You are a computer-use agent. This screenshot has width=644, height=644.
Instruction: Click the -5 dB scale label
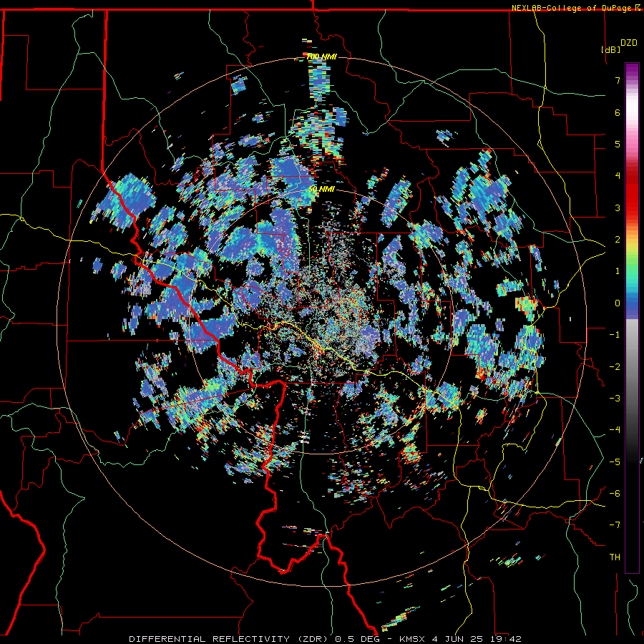click(x=615, y=462)
